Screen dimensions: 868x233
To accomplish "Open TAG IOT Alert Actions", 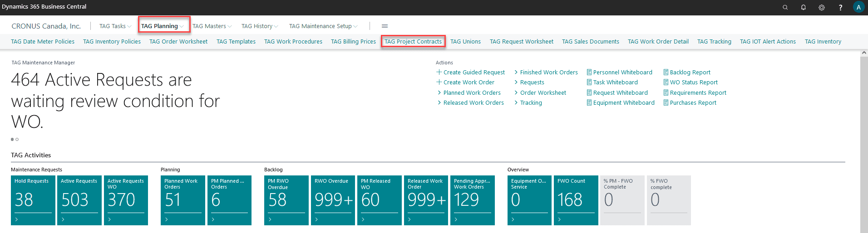I will pyautogui.click(x=768, y=41).
